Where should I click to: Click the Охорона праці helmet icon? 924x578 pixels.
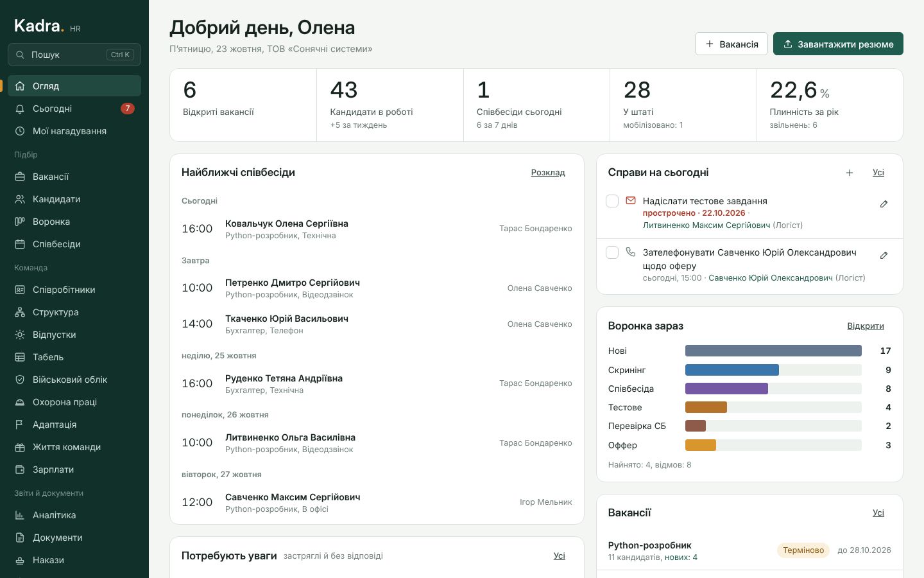tap(20, 402)
